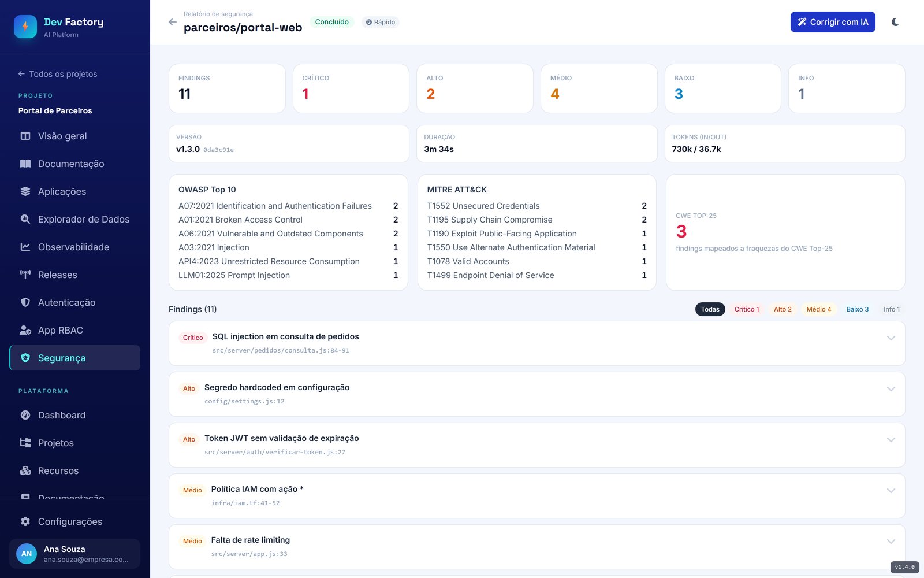Image resolution: width=924 pixels, height=578 pixels.
Task: Return to Todos os projetos
Action: point(58,74)
